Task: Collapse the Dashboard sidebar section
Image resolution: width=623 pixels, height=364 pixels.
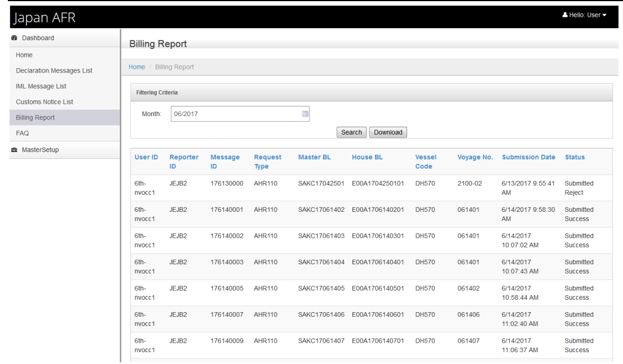Action: tap(38, 38)
